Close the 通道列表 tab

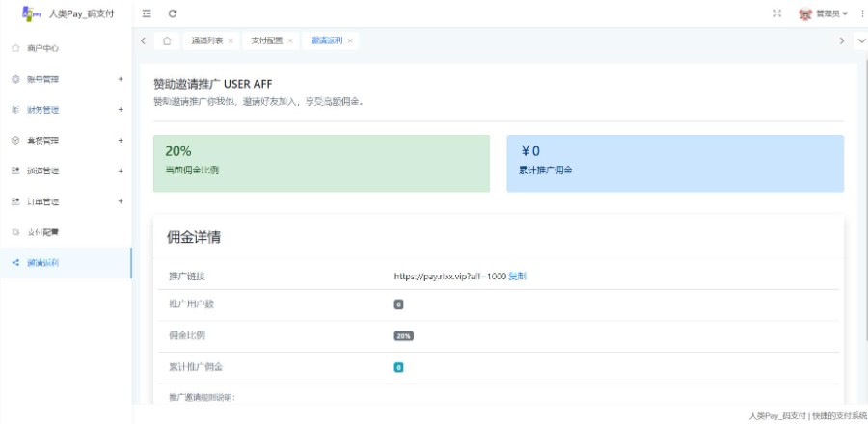[231, 40]
